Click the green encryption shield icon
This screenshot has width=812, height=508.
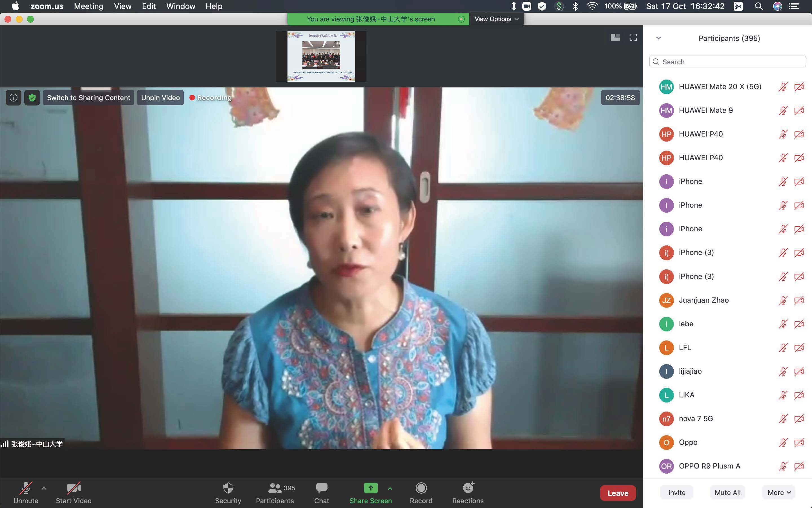(x=32, y=98)
